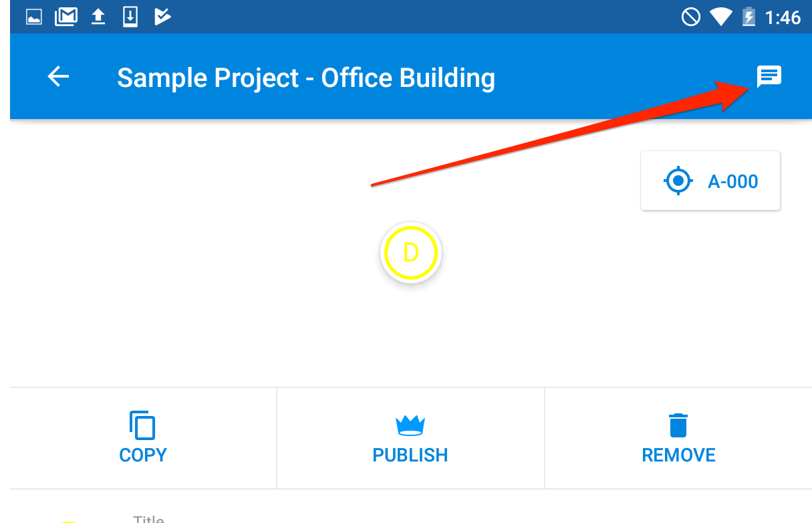Tap the back arrow in header
The width and height of the screenshot is (812, 523).
[58, 78]
